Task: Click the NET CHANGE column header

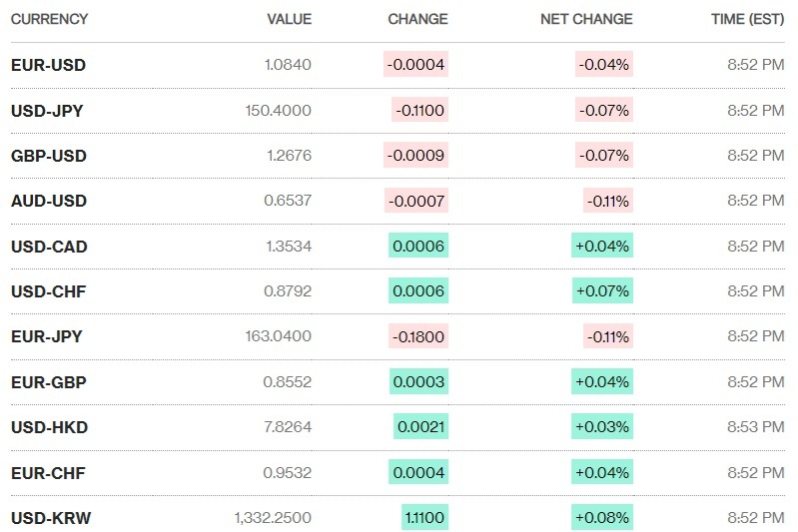Action: pos(586,19)
